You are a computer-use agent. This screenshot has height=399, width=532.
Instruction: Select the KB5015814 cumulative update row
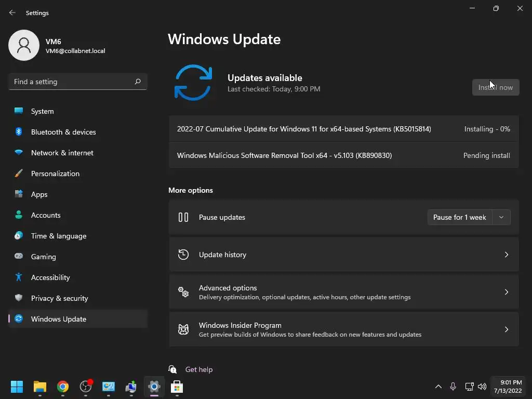[344, 129]
